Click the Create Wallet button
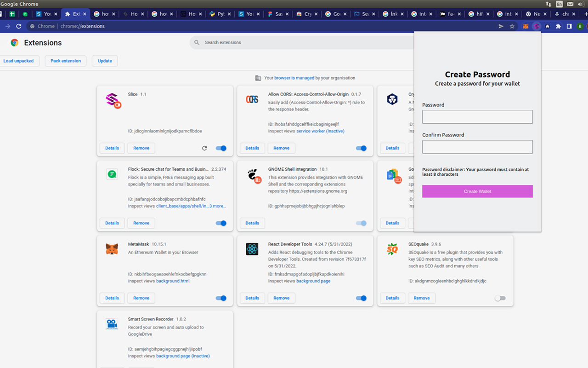Image resolution: width=588 pixels, height=368 pixels. (477, 191)
